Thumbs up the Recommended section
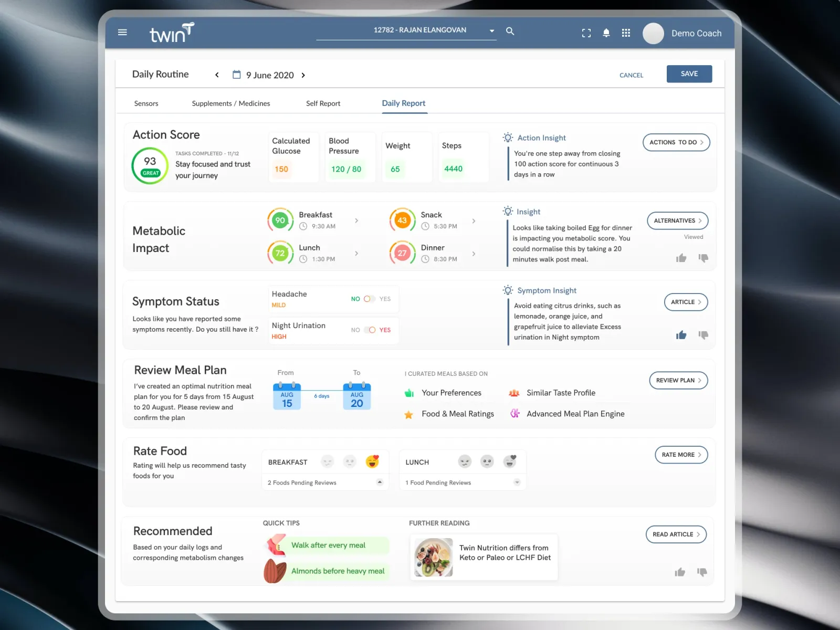Screen dimensions: 840x630 [680, 572]
